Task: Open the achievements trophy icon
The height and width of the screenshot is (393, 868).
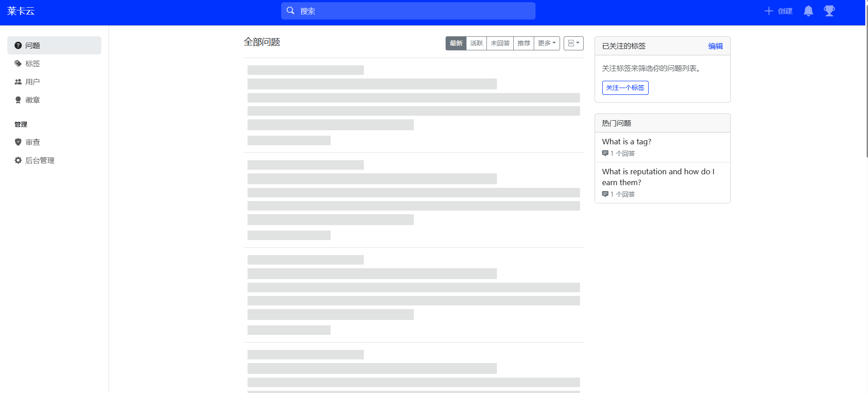Action: [x=829, y=11]
